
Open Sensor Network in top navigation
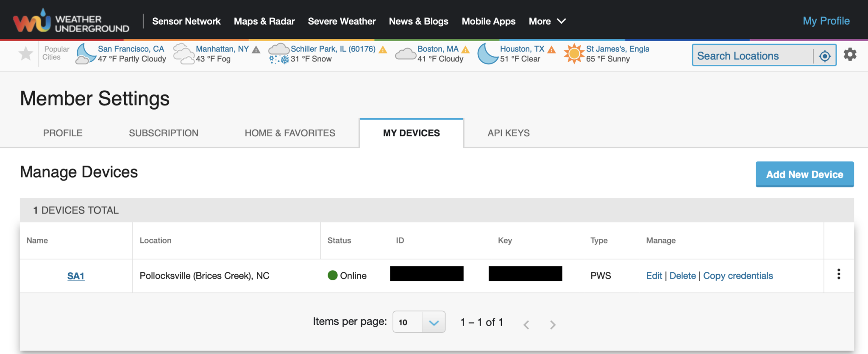point(186,21)
